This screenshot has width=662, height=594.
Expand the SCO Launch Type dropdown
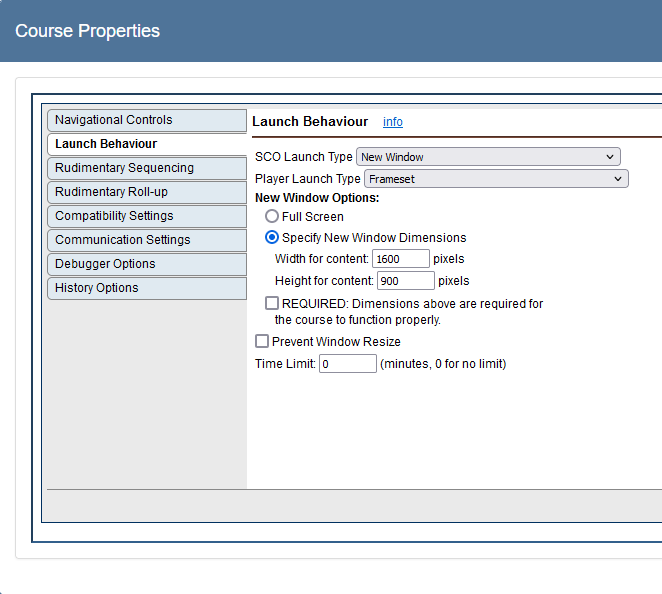tap(488, 157)
